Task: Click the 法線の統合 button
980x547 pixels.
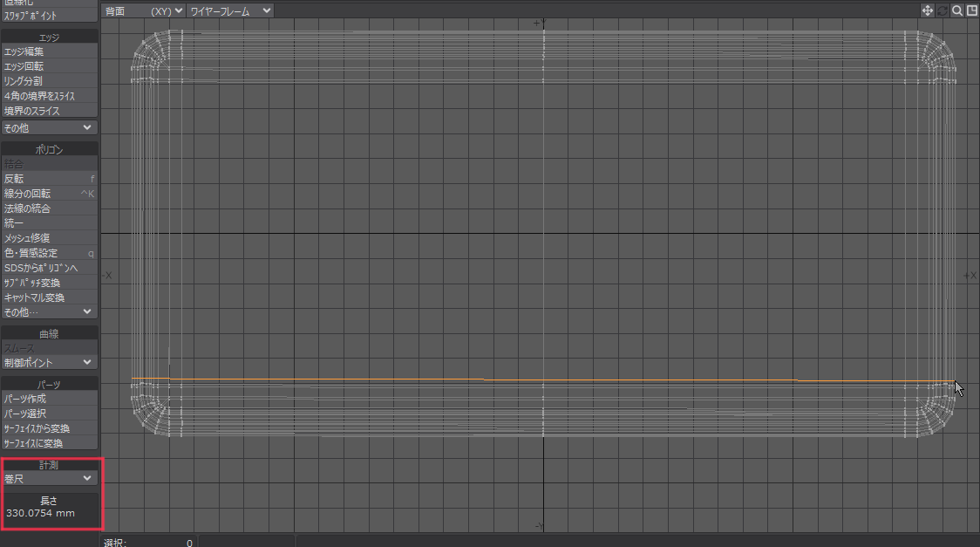Action: click(50, 209)
